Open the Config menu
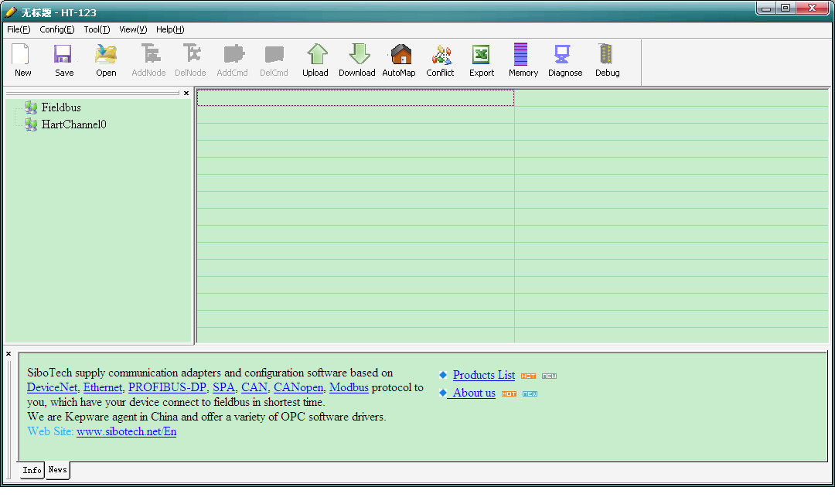The height and width of the screenshot is (504, 835). point(56,29)
